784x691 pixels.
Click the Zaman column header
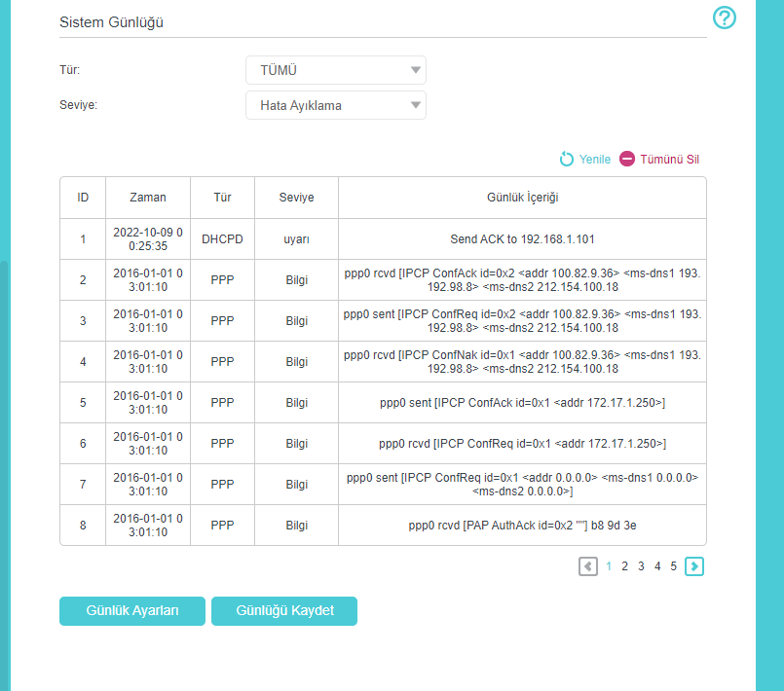(x=148, y=198)
